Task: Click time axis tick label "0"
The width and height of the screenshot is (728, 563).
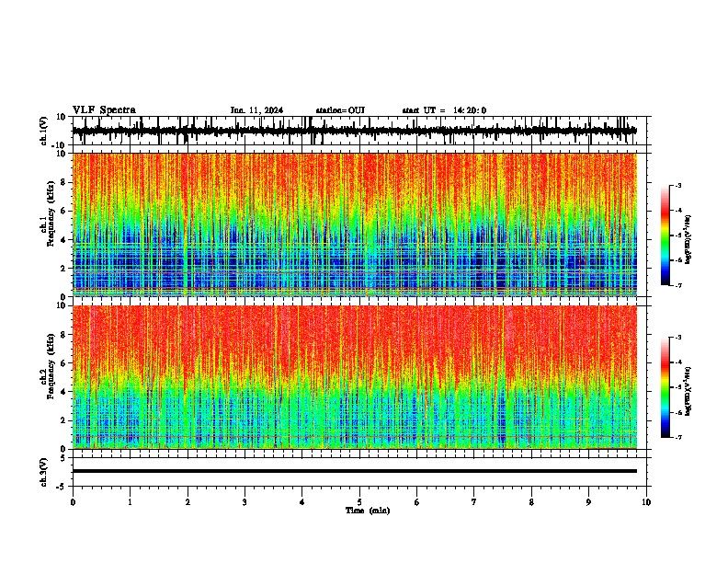Action: (x=73, y=502)
